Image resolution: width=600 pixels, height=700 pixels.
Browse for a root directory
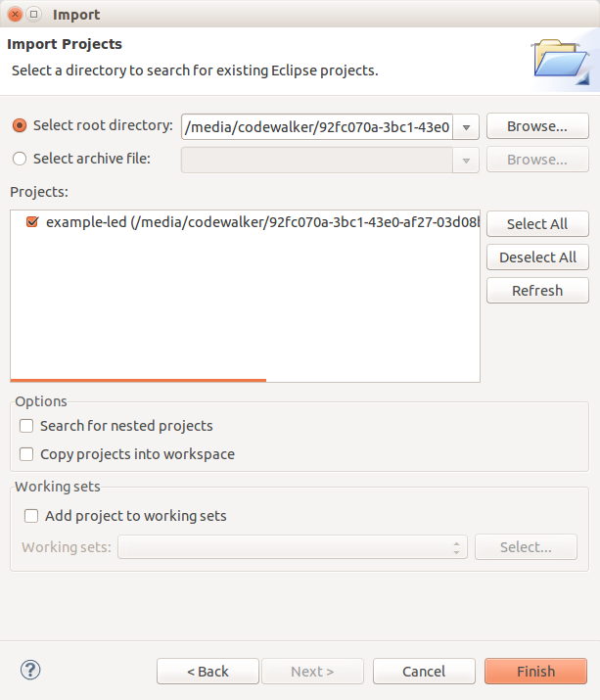point(537,126)
